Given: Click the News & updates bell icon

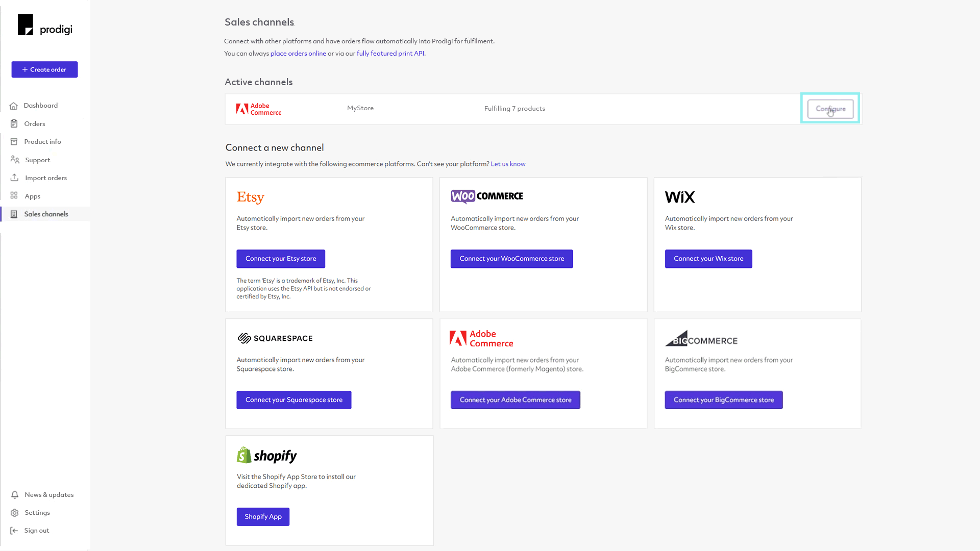Looking at the screenshot, I should coord(15,494).
